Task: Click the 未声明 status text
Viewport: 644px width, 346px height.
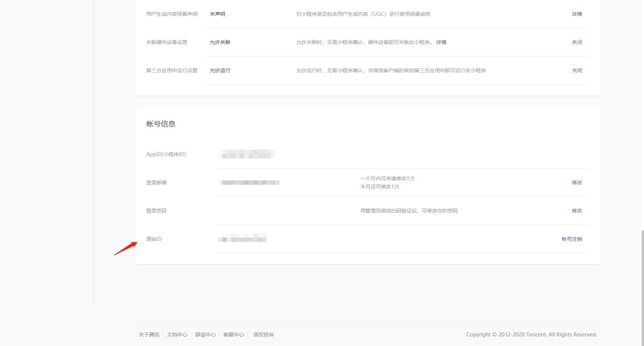Action: [217, 14]
